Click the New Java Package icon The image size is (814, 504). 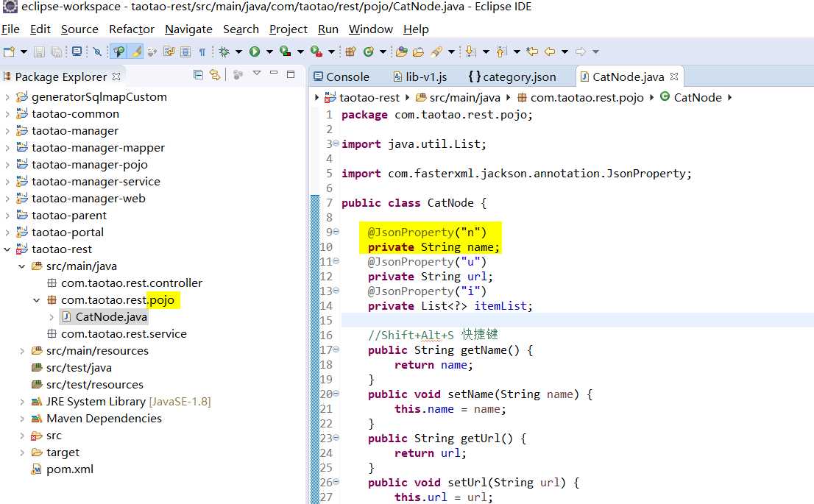click(x=351, y=52)
